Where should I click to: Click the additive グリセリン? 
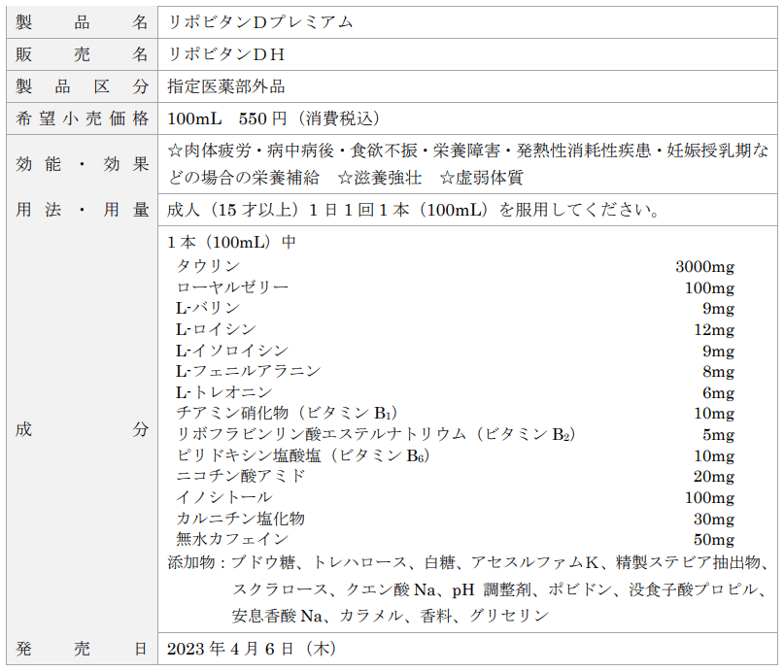[x=509, y=616]
